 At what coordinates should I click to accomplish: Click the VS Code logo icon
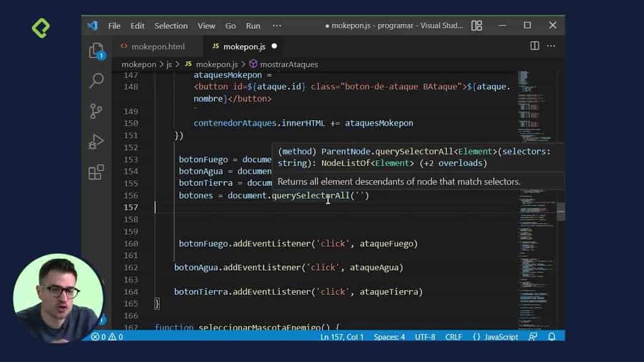tap(94, 26)
